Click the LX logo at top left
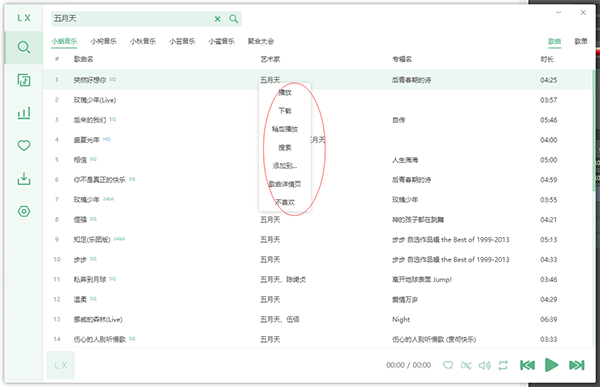 pos(24,18)
